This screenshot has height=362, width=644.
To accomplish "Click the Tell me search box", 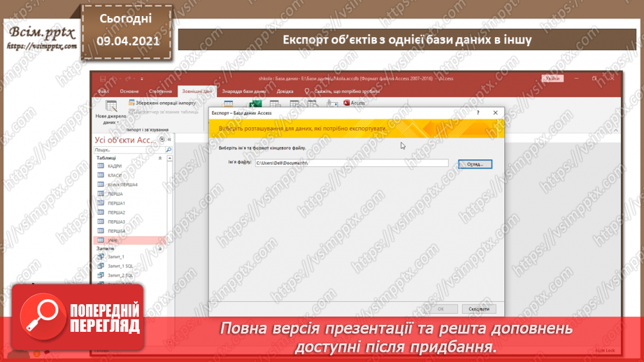I will [343, 91].
